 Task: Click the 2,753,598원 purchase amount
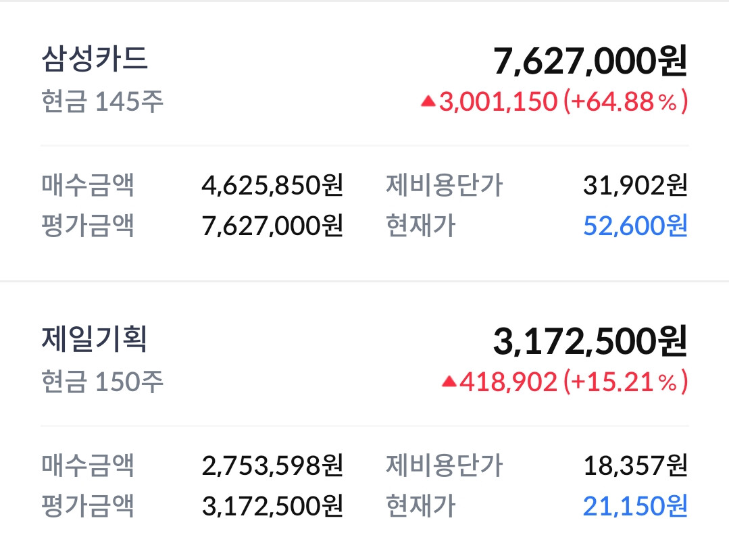tap(272, 465)
